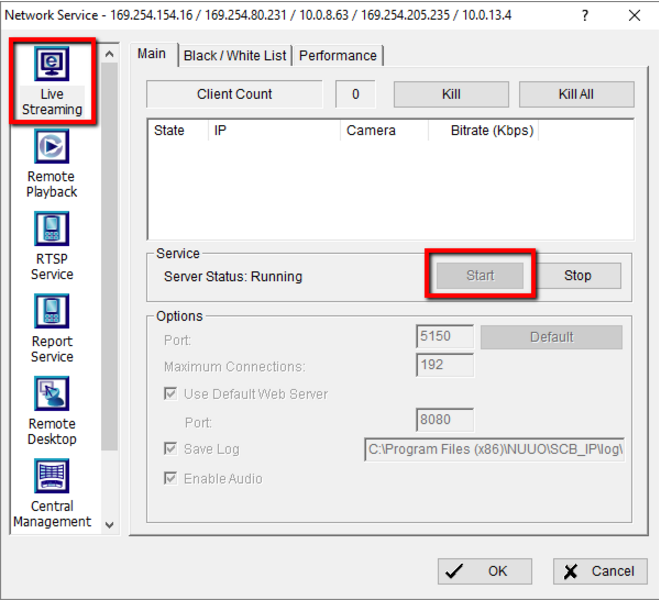Select the Live Streaming service icon
659x600 pixels.
click(x=51, y=66)
